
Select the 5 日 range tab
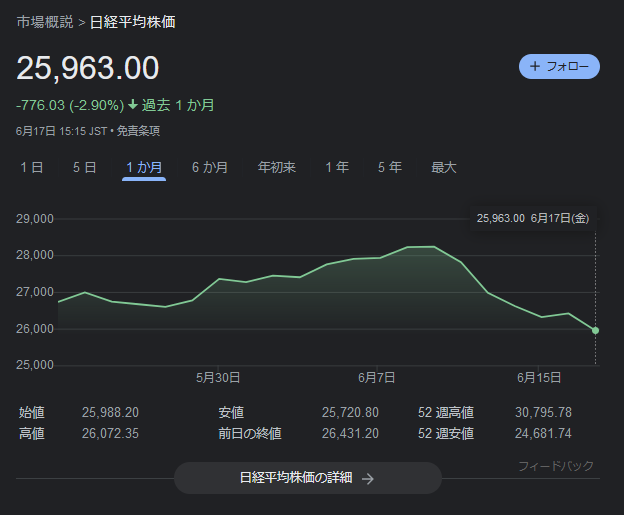tap(84, 167)
